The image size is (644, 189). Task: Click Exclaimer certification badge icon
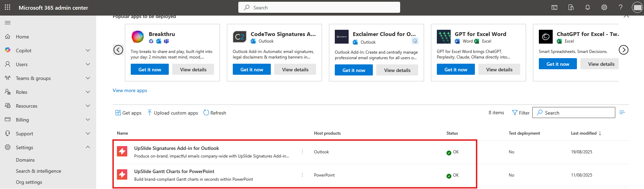pyautogui.click(x=415, y=41)
